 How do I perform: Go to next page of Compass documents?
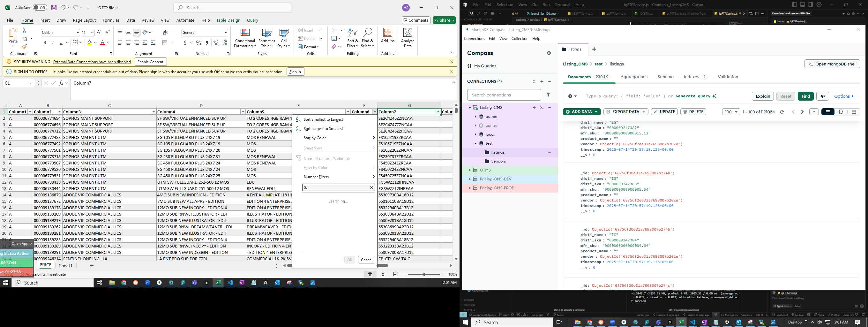(802, 112)
